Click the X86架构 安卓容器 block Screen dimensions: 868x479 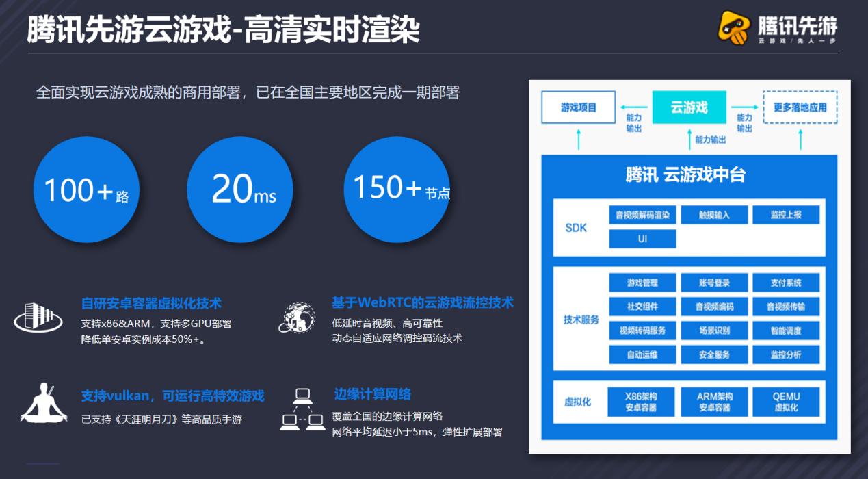[x=642, y=402]
